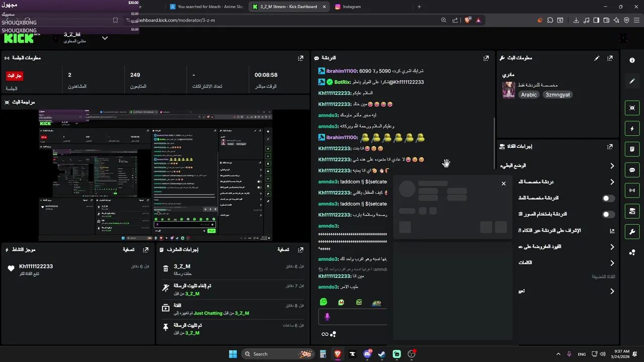Viewport: 644px width, 362px height.
Task: Click ibrahim11100 username in first chat message
Action: click(342, 71)
